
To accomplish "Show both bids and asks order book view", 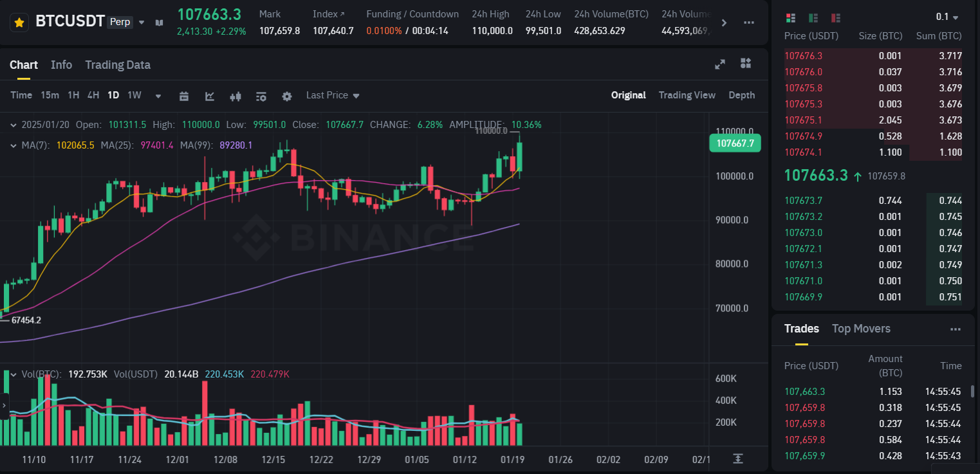I will [791, 17].
